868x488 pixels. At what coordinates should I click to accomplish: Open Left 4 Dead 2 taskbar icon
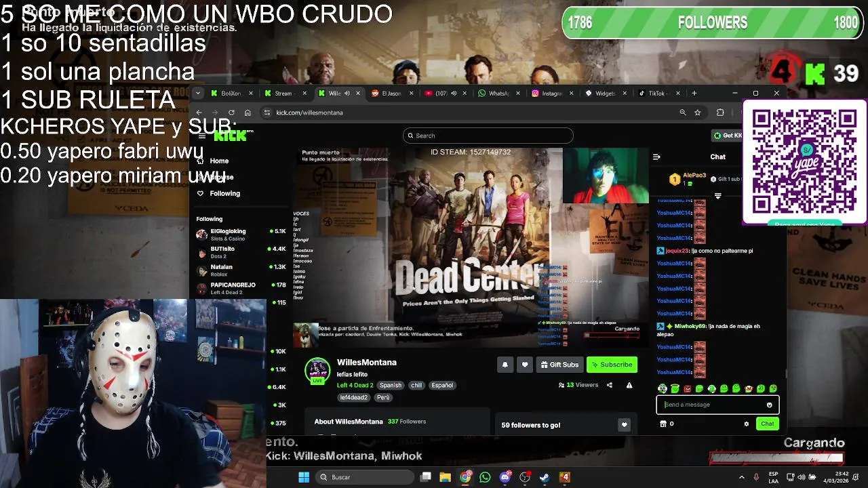point(564,477)
